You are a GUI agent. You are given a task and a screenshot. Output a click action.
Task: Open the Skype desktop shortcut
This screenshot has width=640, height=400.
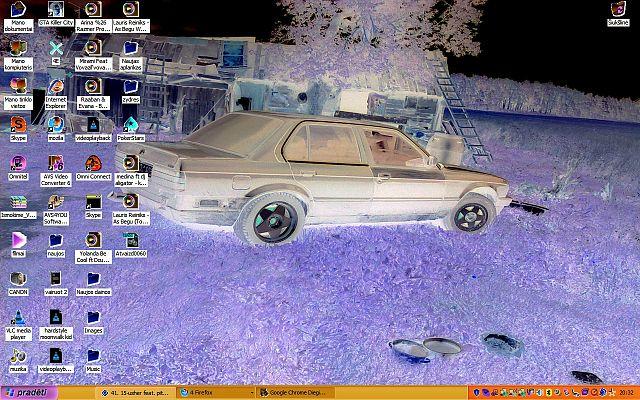17,126
